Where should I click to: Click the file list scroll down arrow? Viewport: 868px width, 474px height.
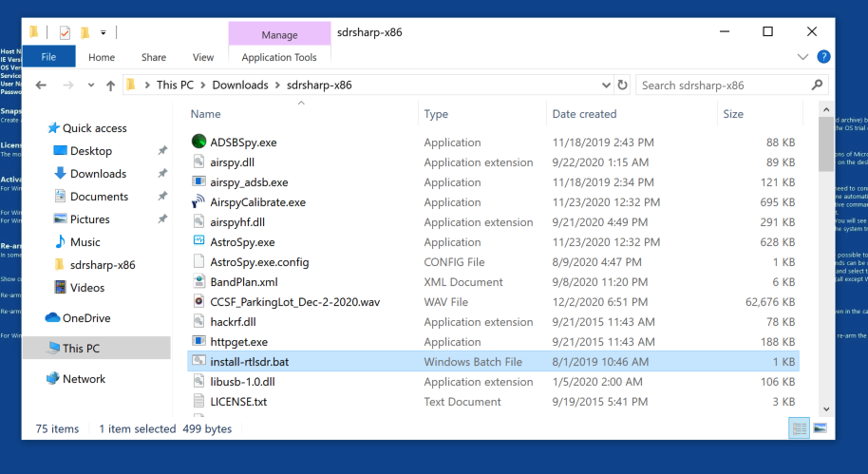point(826,409)
